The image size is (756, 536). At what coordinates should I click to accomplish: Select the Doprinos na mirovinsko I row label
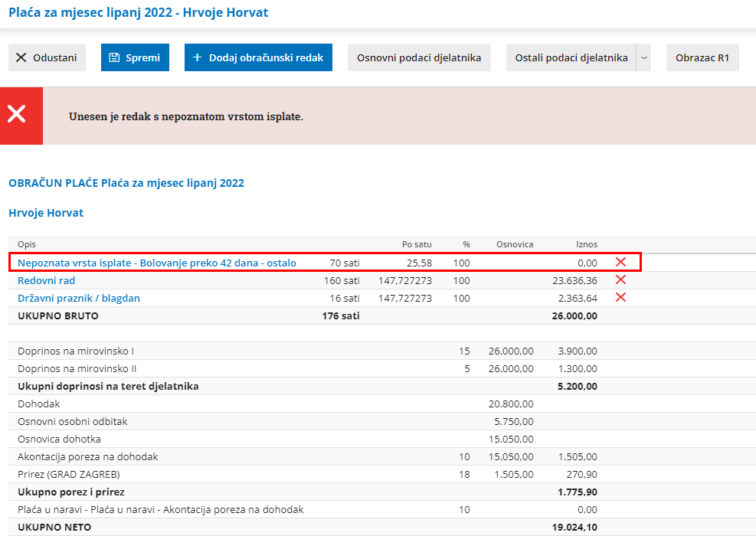[76, 351]
